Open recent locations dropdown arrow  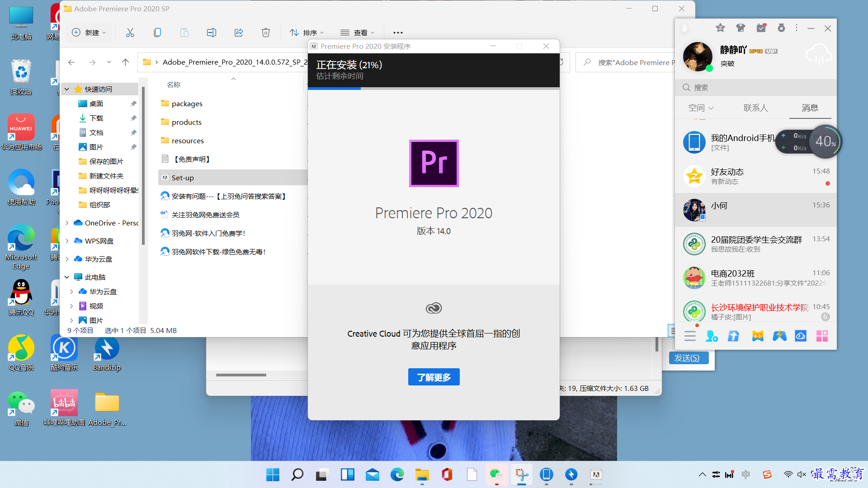(109, 62)
